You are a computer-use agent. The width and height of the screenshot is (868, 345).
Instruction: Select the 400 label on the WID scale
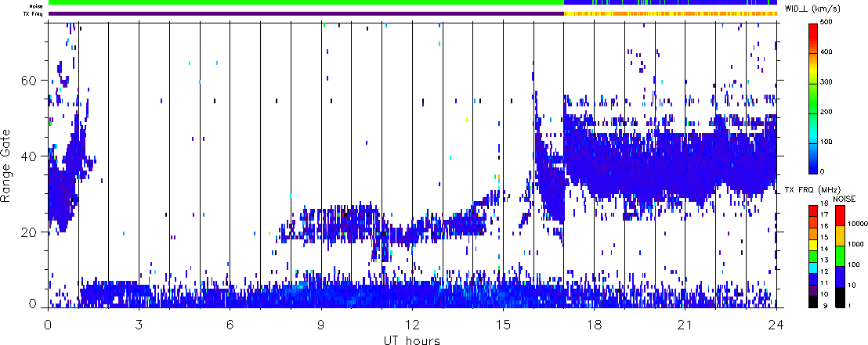coord(826,52)
